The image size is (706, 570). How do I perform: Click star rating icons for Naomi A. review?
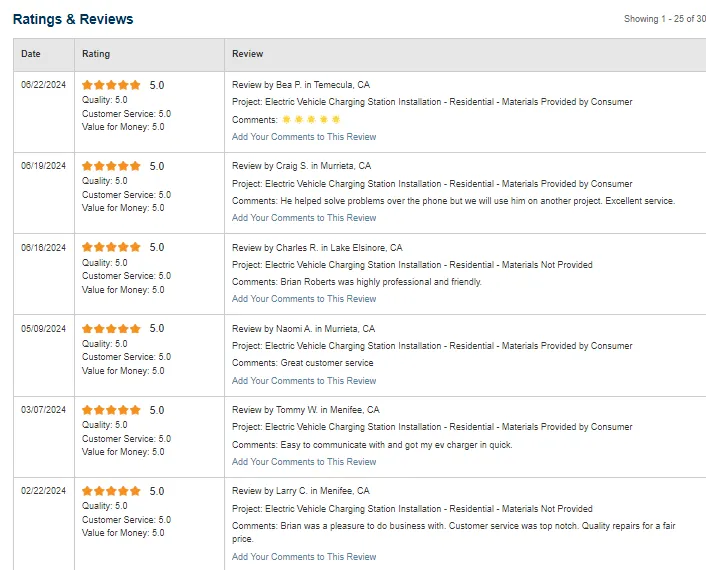point(111,329)
